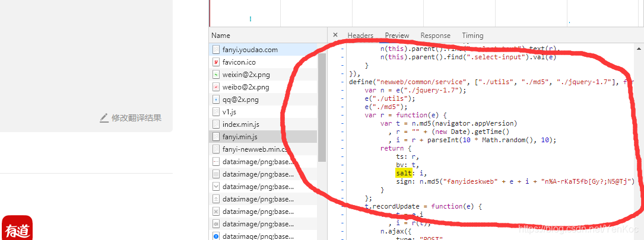Click the red 有道 logo
Viewport: 644px width, 240px height.
(x=17, y=228)
